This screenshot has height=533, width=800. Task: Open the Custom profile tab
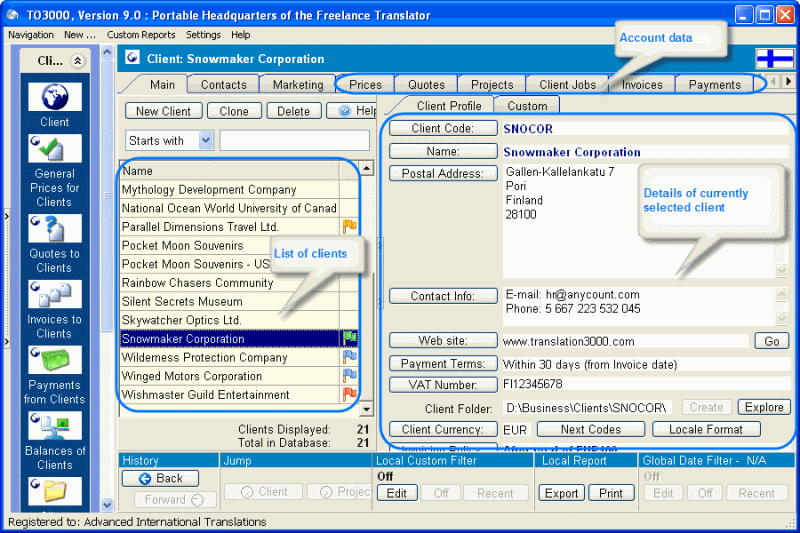527,106
